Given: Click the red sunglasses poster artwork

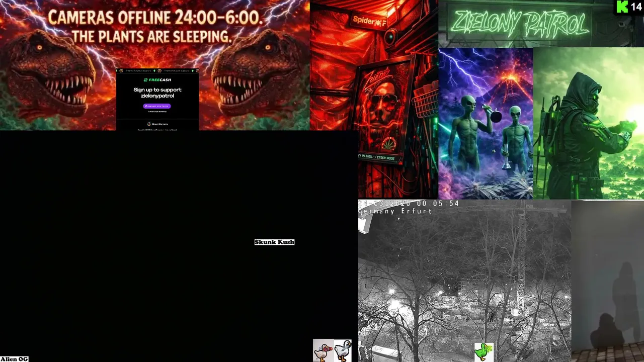Looking at the screenshot, I should [x=383, y=111].
